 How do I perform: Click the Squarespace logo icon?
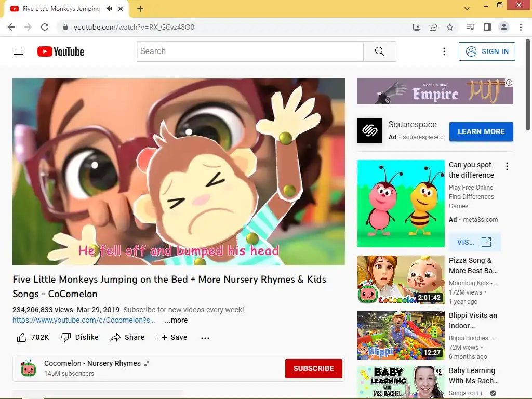pos(370,130)
